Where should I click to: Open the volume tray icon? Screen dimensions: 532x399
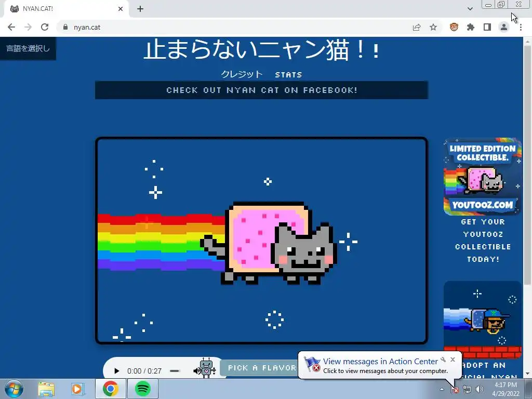480,390
